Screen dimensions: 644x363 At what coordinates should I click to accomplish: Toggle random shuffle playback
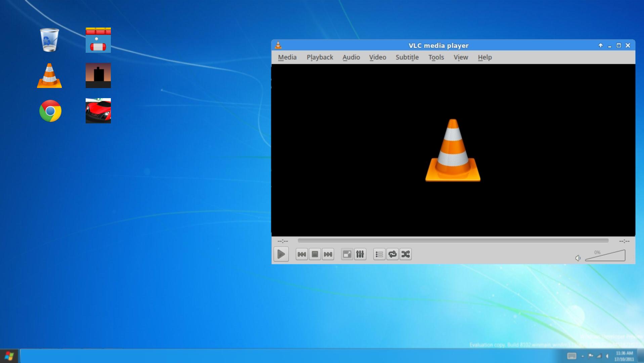pos(405,254)
